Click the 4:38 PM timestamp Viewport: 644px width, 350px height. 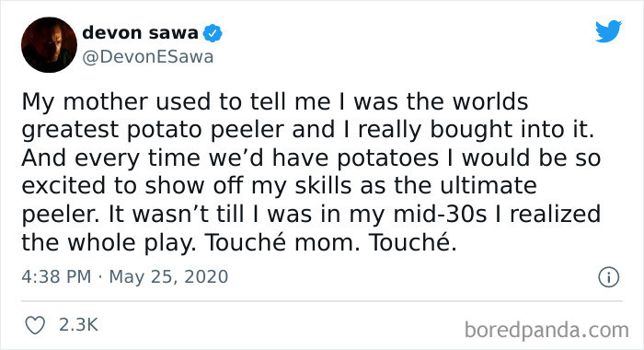56,276
